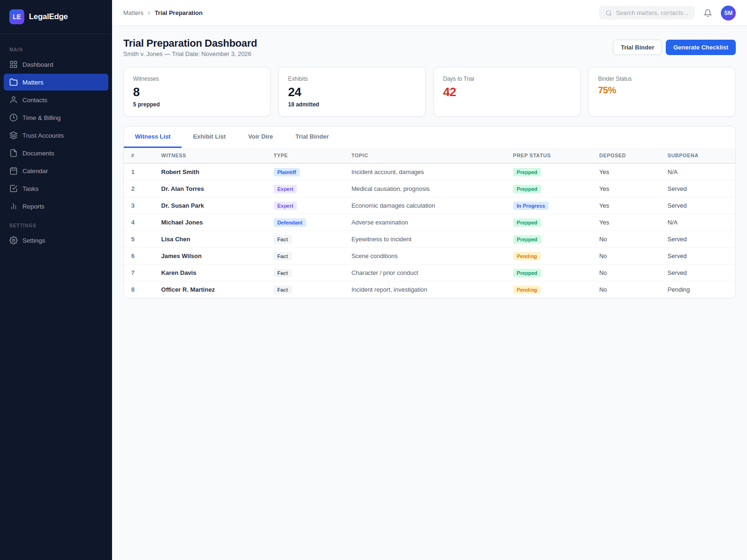
Task: Click topic 'Medical causation, prognosis'
Action: (390, 189)
